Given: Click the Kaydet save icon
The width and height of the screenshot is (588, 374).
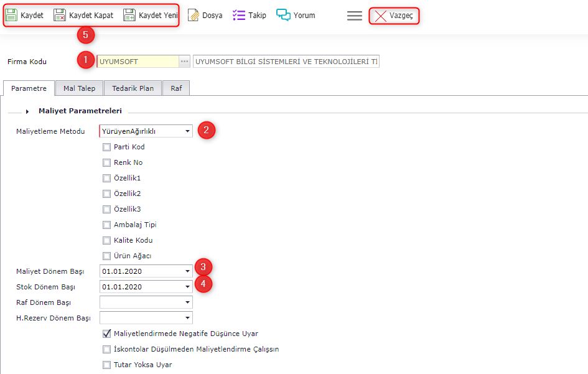Looking at the screenshot, I should (11, 16).
